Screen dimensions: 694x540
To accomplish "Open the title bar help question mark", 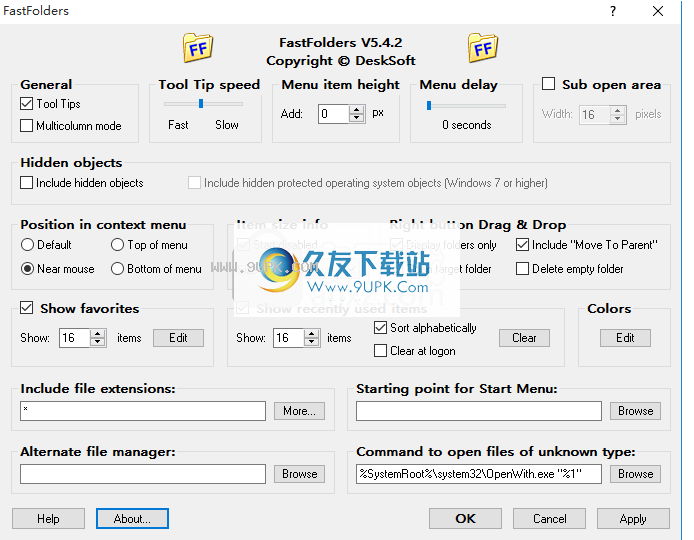I will pyautogui.click(x=613, y=11).
